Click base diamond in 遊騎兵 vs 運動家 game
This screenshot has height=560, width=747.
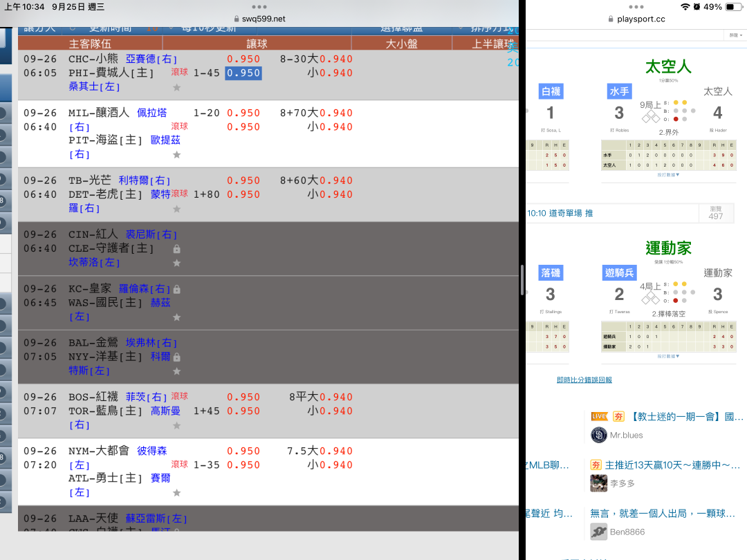pos(651,298)
